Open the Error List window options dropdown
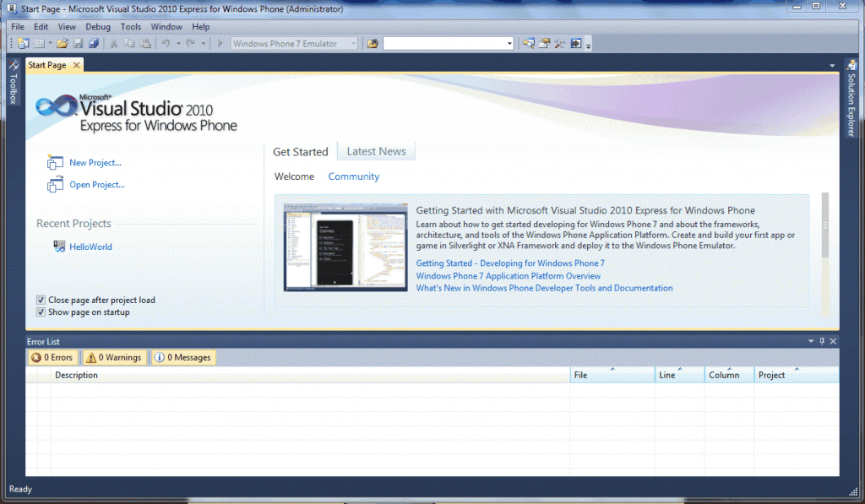The width and height of the screenshot is (865, 504). point(810,341)
